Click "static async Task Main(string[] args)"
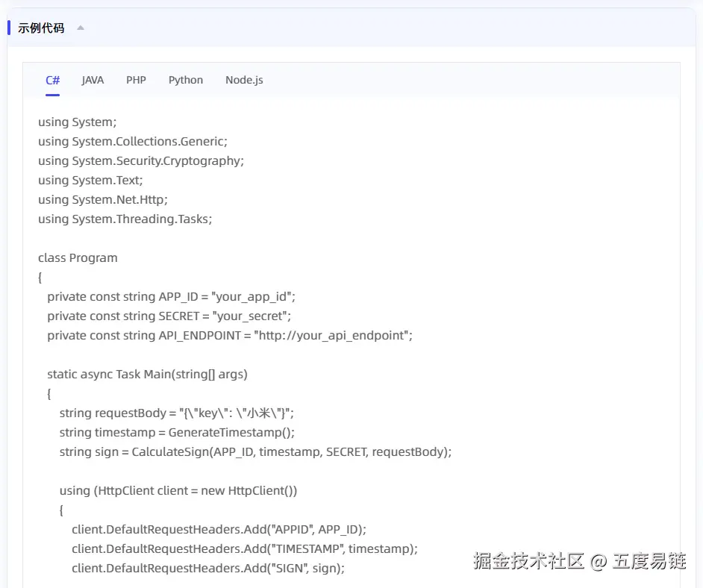703x588 pixels. (147, 375)
